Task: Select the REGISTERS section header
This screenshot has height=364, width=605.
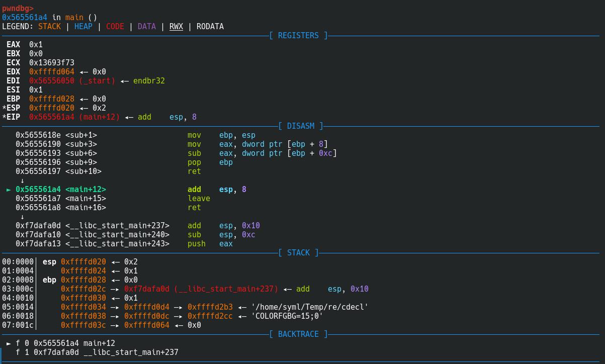Action: tap(298, 36)
